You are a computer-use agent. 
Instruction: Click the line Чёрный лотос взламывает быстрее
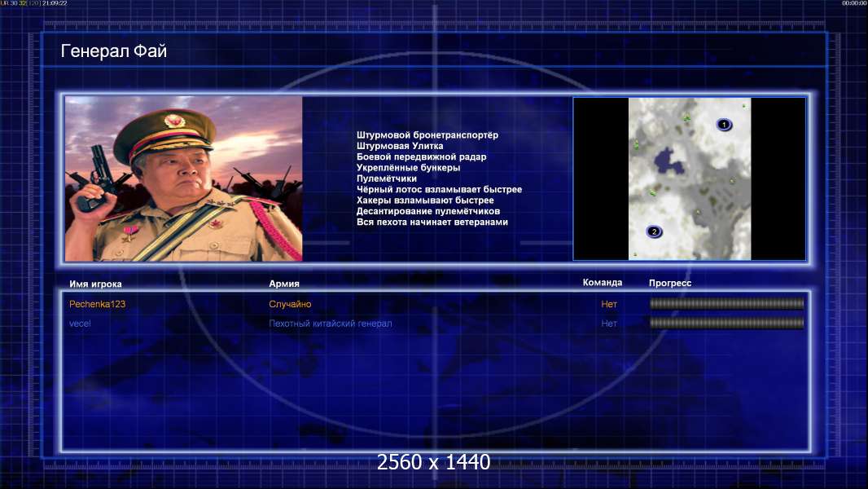439,189
